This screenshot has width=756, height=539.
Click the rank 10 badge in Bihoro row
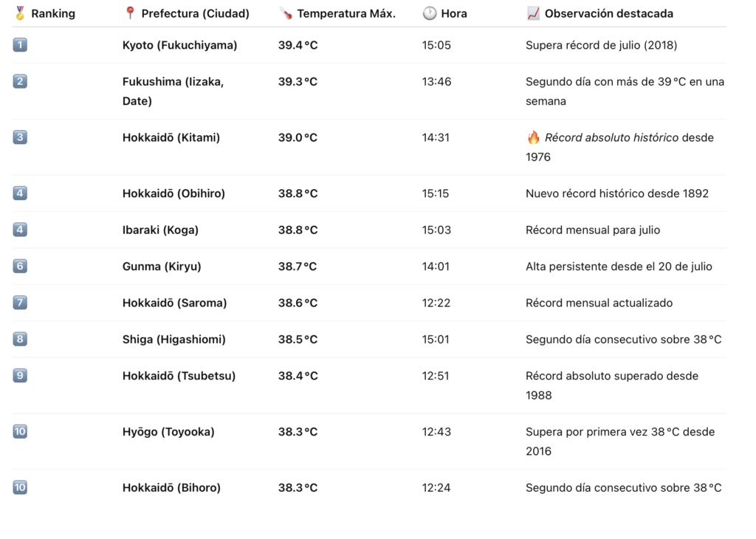20,487
